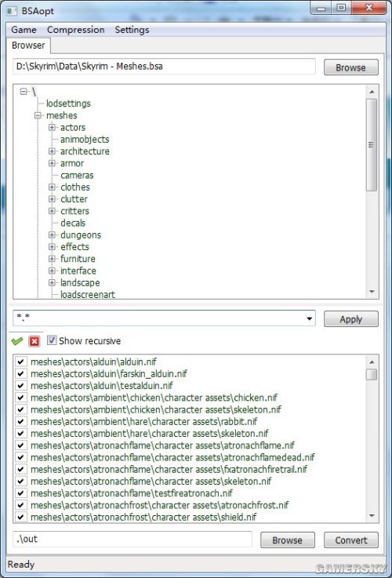Viewport: 392px width, 578px height.
Task: Expand the clothes folder
Action: (52, 187)
